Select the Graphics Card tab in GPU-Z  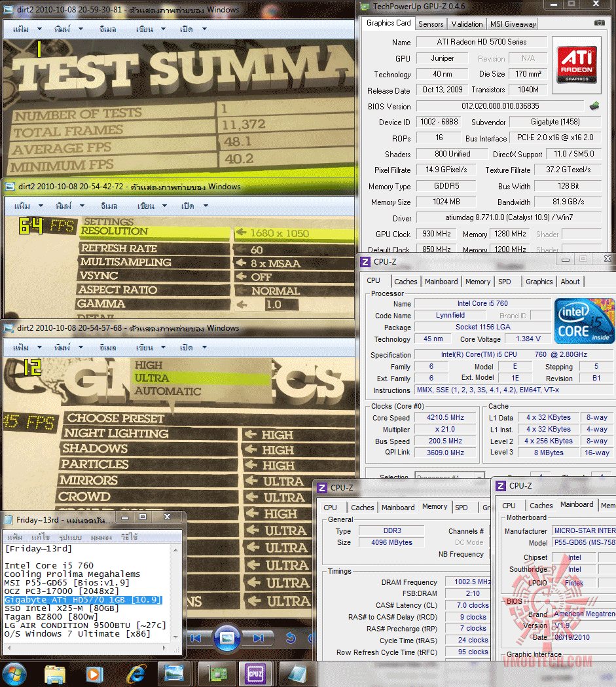(x=388, y=23)
